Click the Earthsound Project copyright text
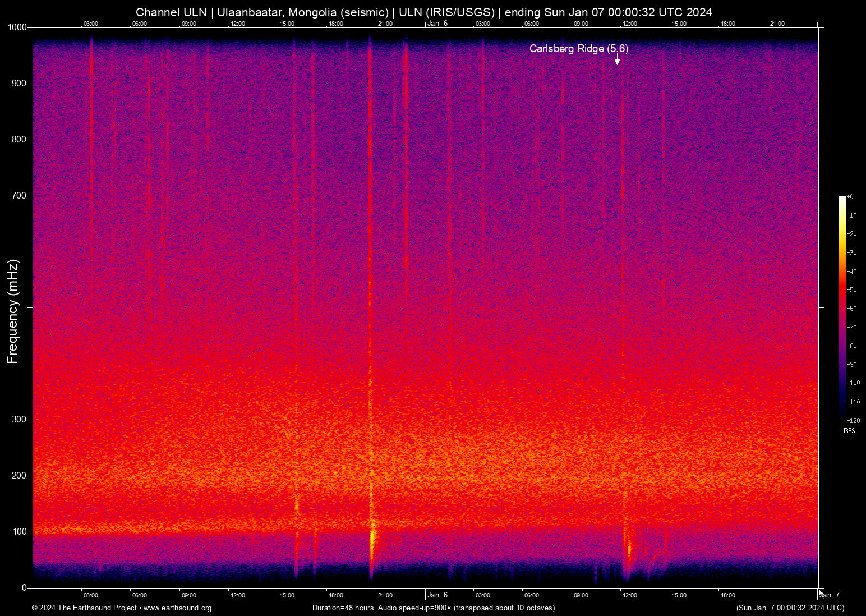 tap(84, 608)
